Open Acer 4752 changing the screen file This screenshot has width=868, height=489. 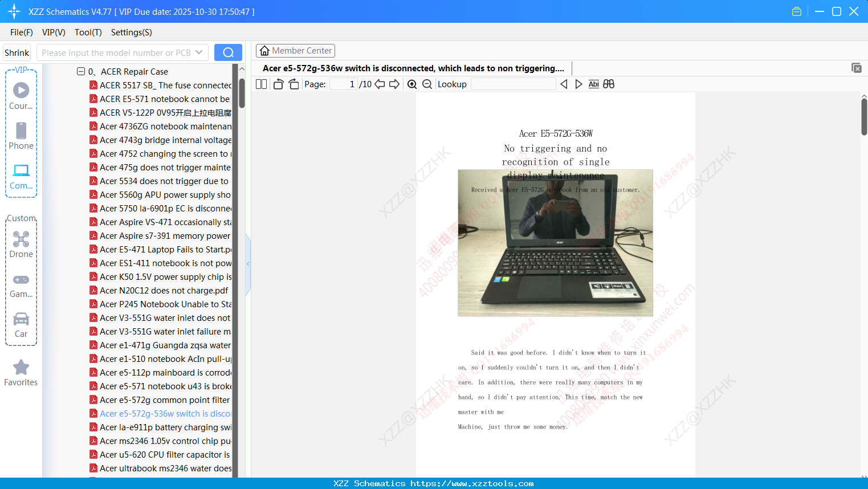pos(160,154)
